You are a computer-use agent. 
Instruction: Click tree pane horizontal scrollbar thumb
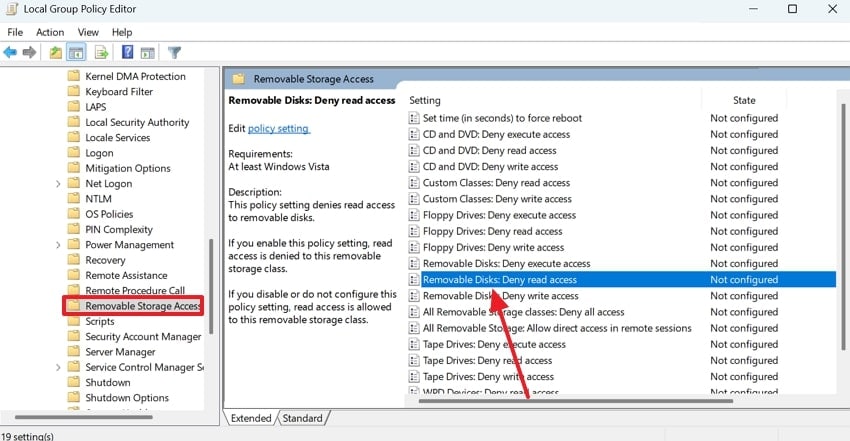click(83, 417)
